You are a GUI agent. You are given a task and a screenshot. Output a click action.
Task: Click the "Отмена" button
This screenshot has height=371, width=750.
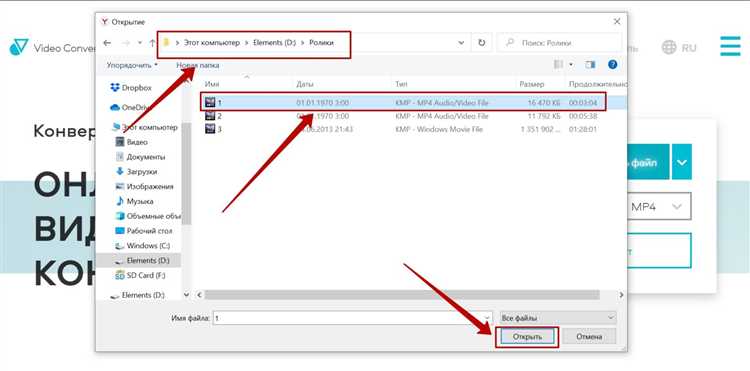pos(589,337)
